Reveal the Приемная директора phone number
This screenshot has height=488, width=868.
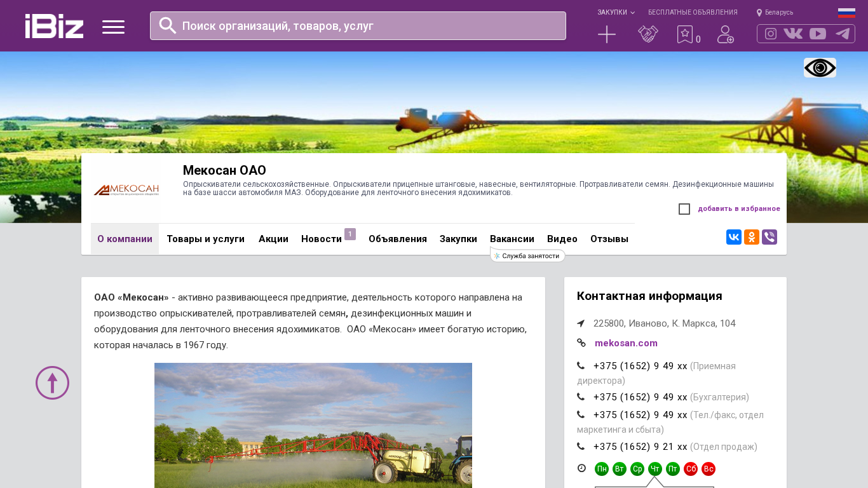click(641, 366)
